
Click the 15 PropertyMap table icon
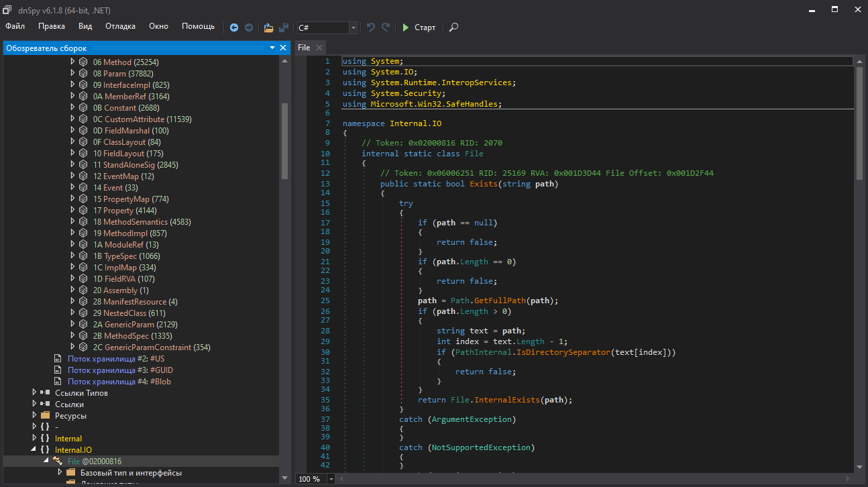point(84,199)
